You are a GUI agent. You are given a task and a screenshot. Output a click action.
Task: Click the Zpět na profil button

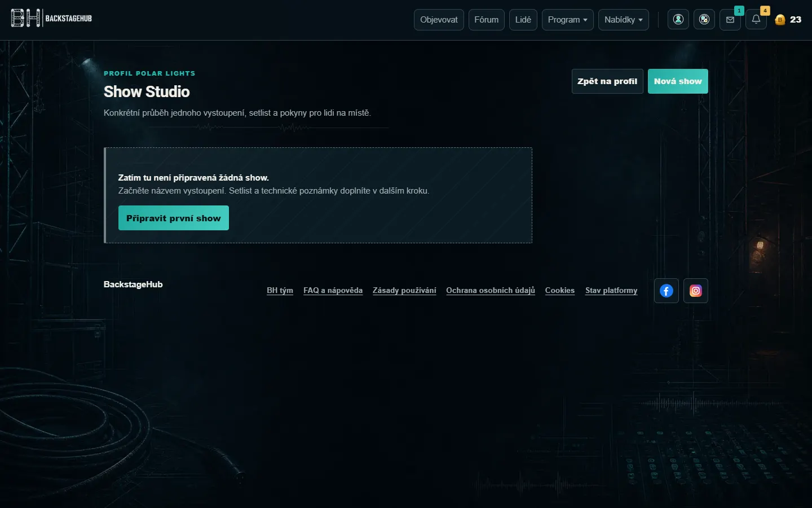click(x=607, y=81)
